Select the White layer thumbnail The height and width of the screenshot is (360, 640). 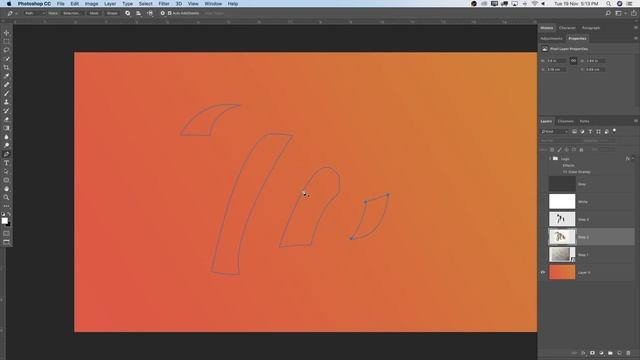click(x=562, y=202)
